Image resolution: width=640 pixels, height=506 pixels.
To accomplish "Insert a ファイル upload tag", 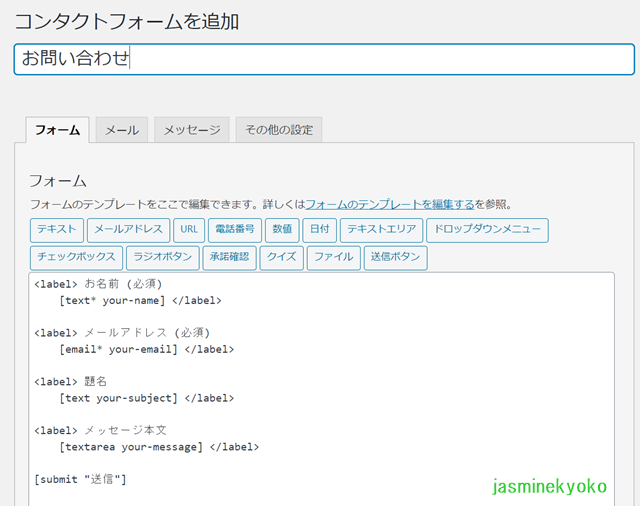I will (x=334, y=258).
